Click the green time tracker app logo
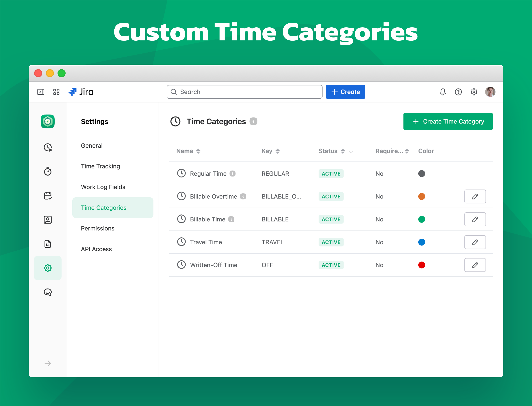The width and height of the screenshot is (532, 406). tap(48, 121)
